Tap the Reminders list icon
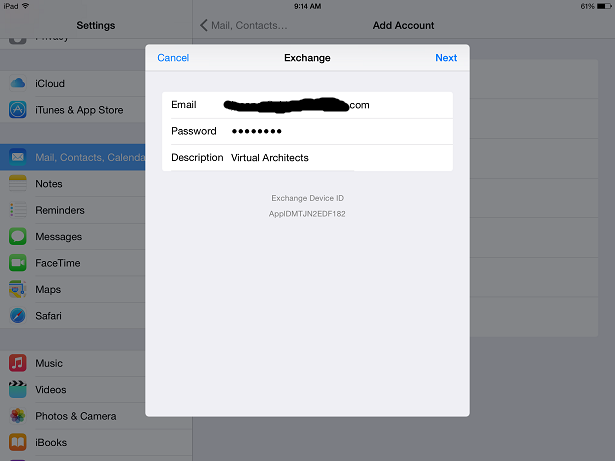Viewport: 615px width, 461px height. (18, 210)
